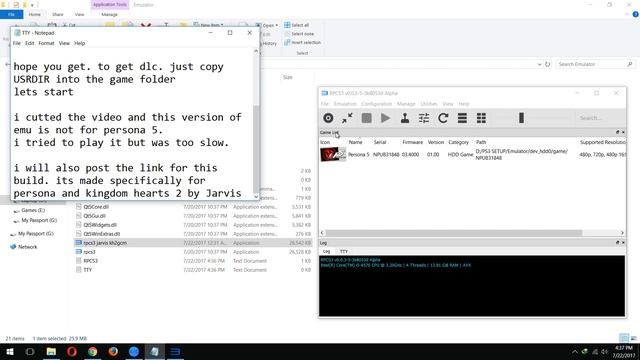The image size is (640, 360).
Task: Open Firefox from taskbar
Action: pyautogui.click(x=113, y=351)
